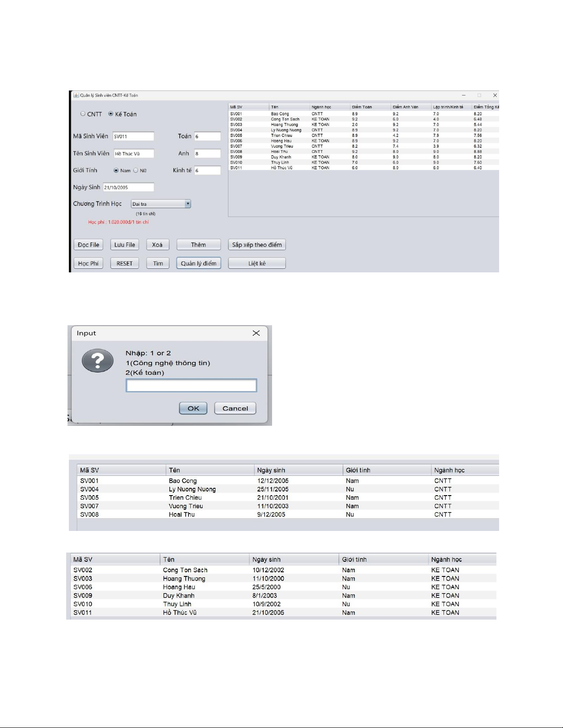Close the Input dialog with X icon
563x728 pixels.
pos(256,333)
